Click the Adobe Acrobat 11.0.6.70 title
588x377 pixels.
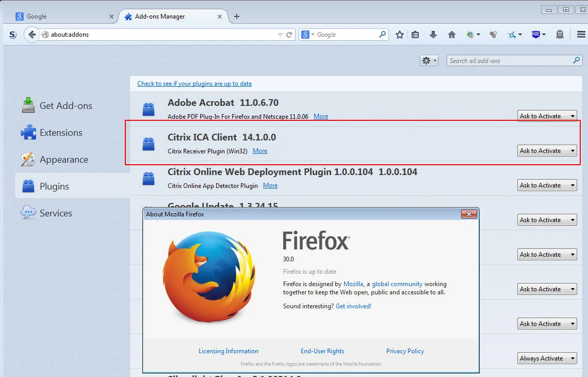(223, 102)
